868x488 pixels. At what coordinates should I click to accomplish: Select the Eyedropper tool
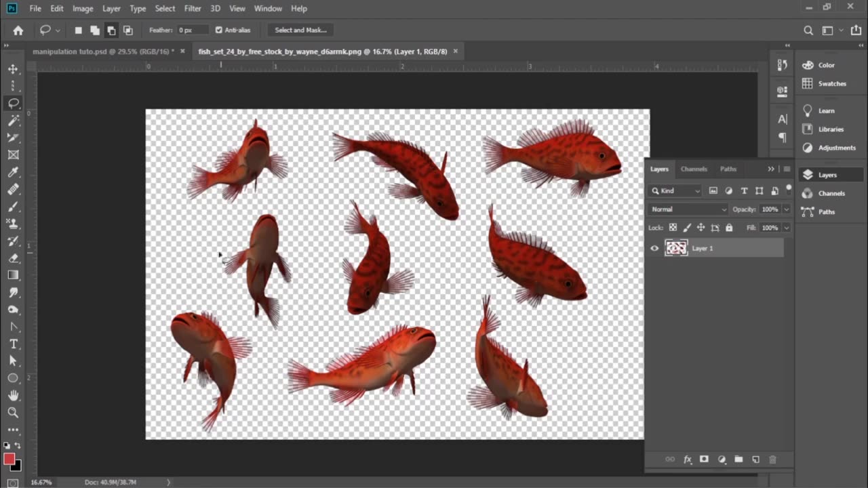[13, 172]
